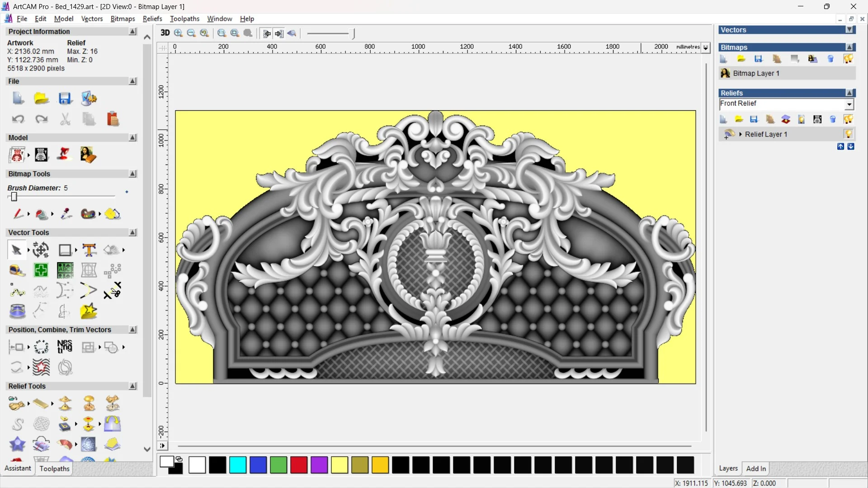Select Bitmap Layer 1 in list

click(x=756, y=73)
